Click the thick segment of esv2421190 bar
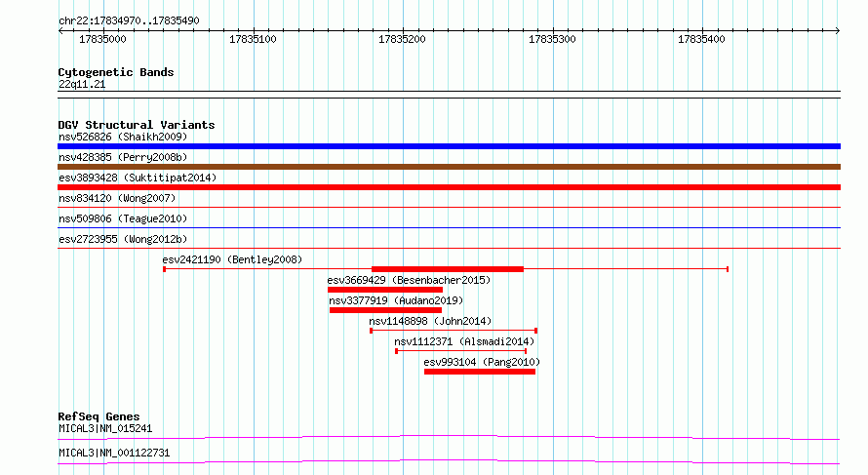Viewport: 868px width, 475px height. coord(448,269)
